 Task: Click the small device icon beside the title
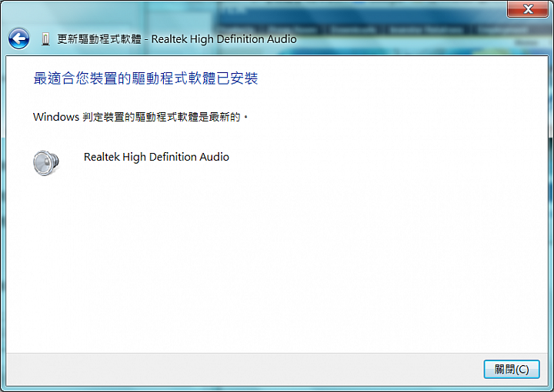[45, 39]
